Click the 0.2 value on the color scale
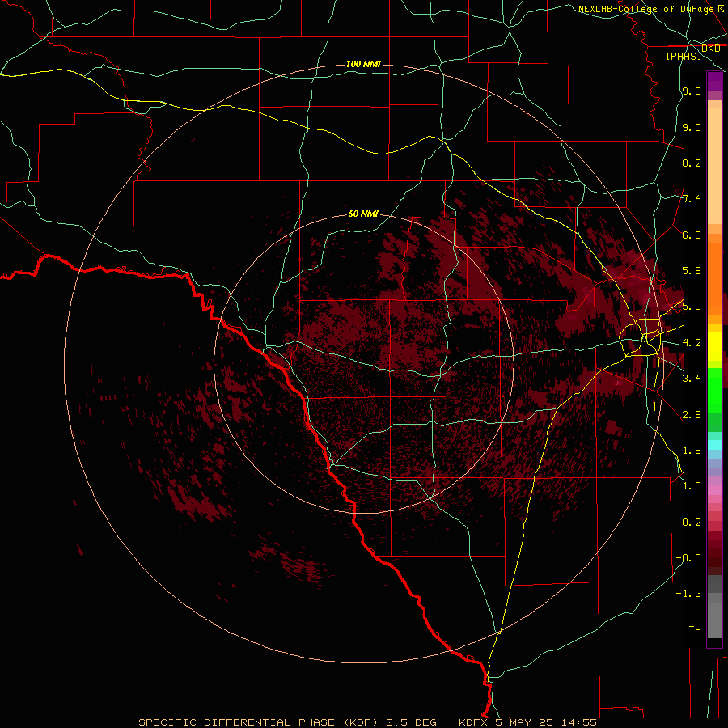Screen dimensions: 728x728 point(692,523)
